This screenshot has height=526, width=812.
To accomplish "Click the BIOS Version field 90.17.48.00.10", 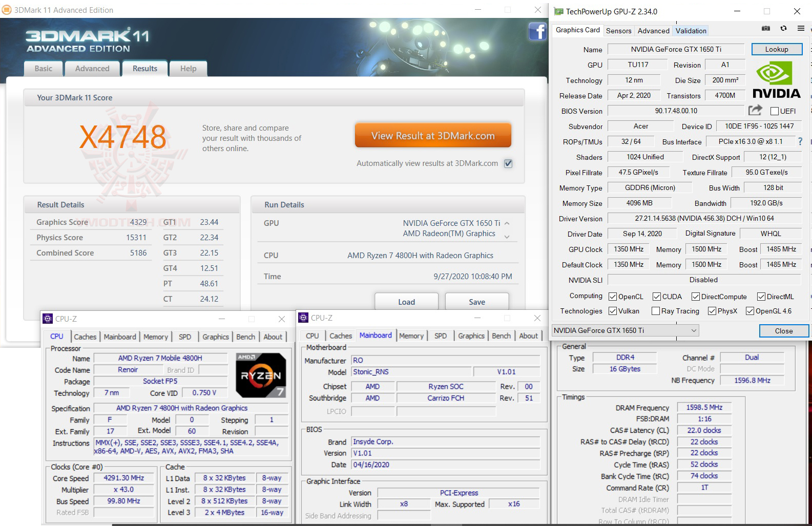I will coord(676,111).
